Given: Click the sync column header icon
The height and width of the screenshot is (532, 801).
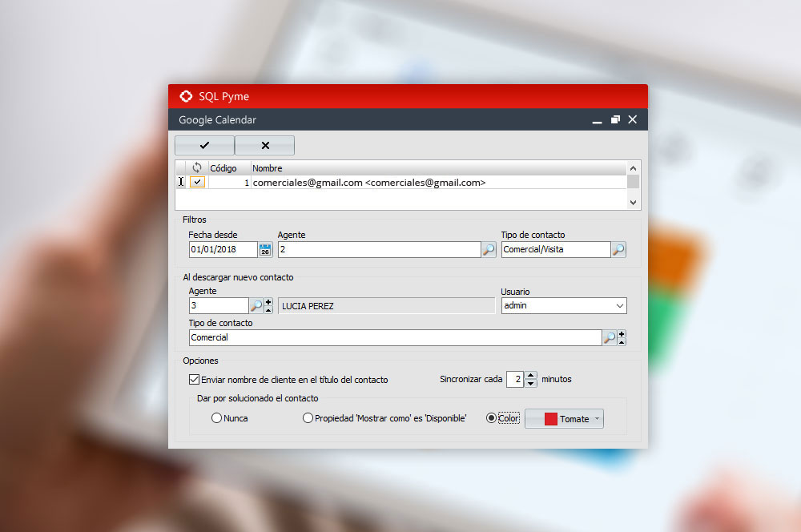Looking at the screenshot, I should click(197, 168).
